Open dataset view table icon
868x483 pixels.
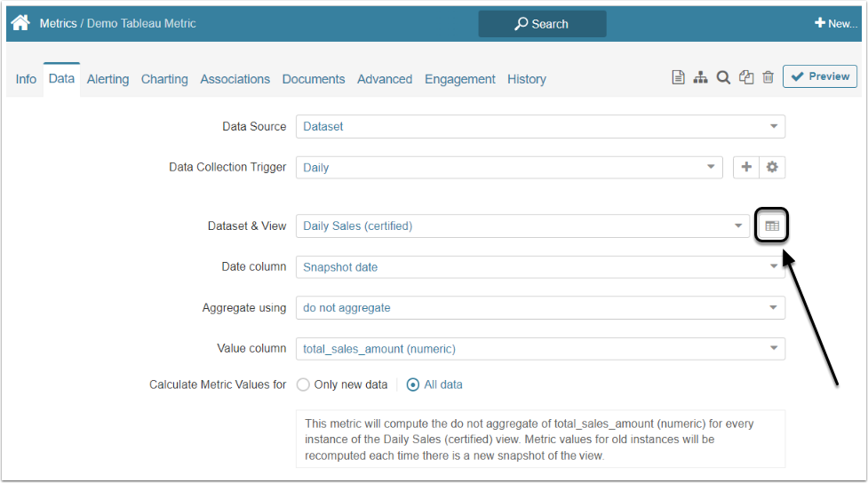click(772, 226)
